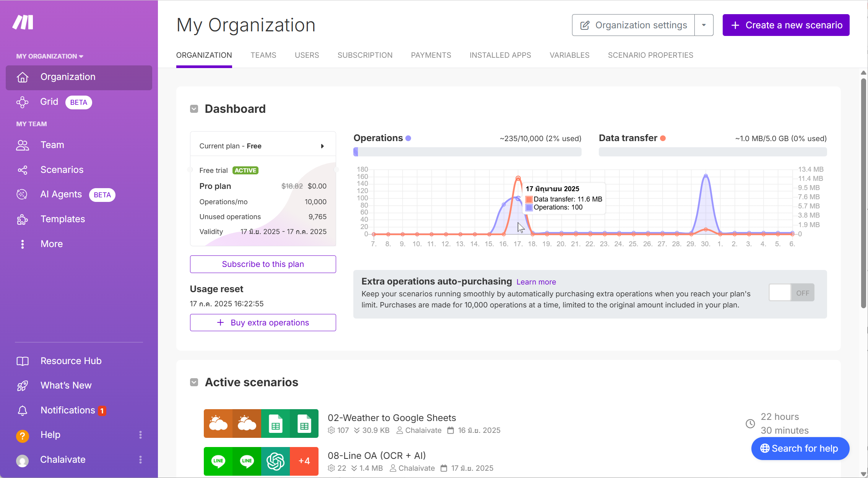Click the Operations usage progress bar

pyautogui.click(x=467, y=152)
